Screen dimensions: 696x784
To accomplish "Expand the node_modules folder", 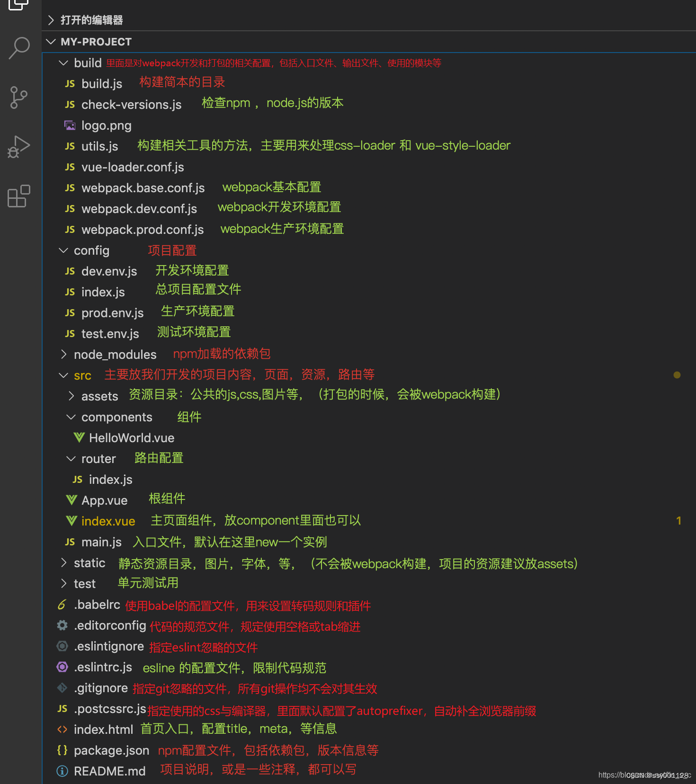I will [63, 355].
